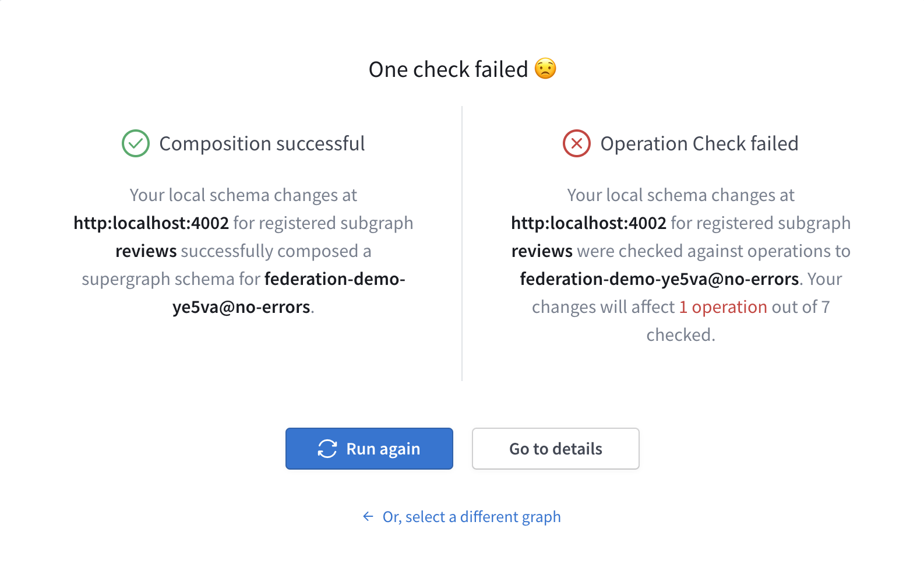Viewport: 924px width, 578px height.
Task: Click the One check failed heading
Action: click(447, 69)
